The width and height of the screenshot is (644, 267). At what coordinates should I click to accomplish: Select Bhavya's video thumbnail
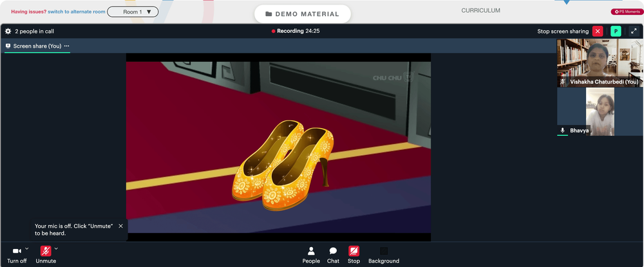pyautogui.click(x=600, y=111)
